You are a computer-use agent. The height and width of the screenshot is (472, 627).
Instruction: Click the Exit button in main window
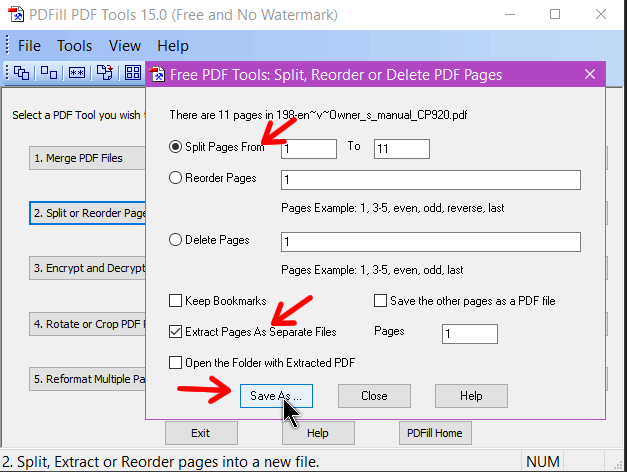(x=201, y=433)
